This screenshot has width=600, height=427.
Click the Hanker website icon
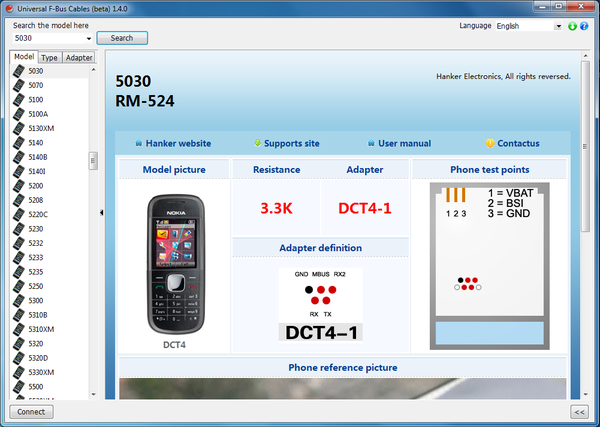(x=138, y=143)
